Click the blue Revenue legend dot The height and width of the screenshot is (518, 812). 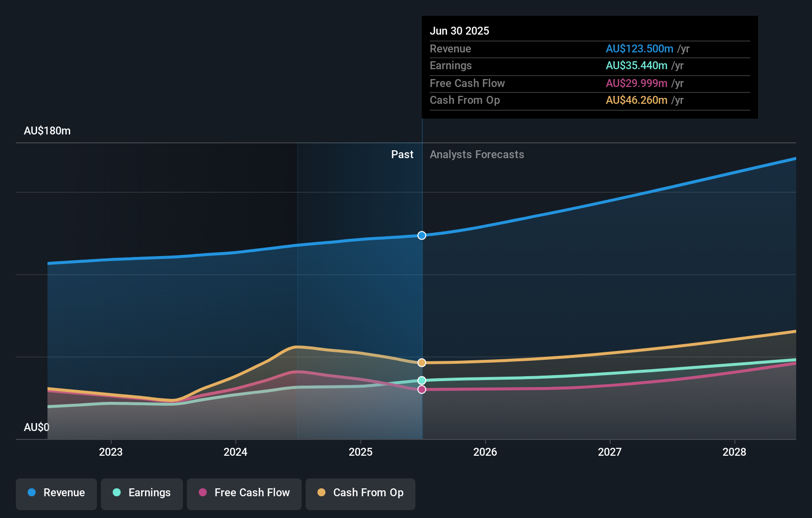coord(31,493)
